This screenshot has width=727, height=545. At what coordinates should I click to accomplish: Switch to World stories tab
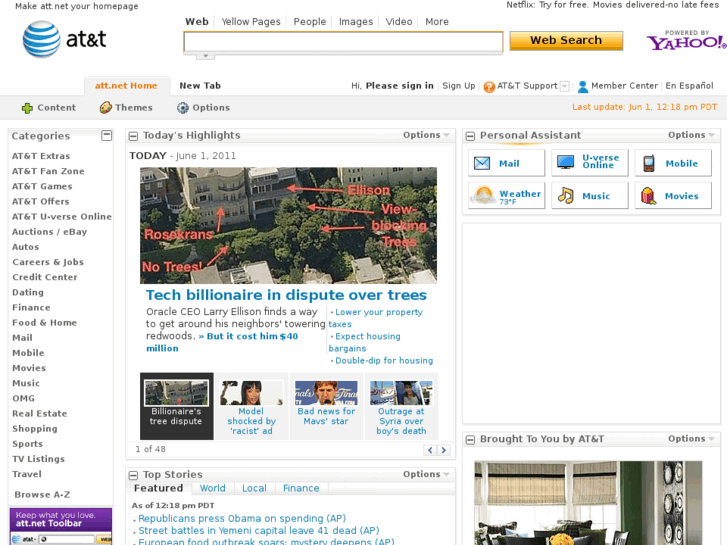pos(212,488)
